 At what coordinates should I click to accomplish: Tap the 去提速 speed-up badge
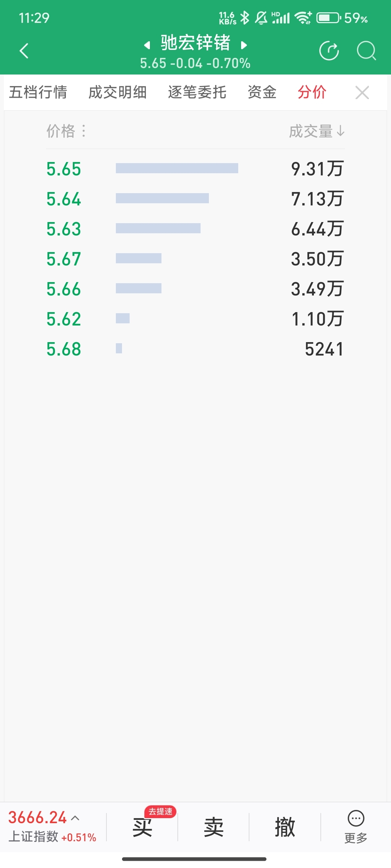pyautogui.click(x=160, y=812)
